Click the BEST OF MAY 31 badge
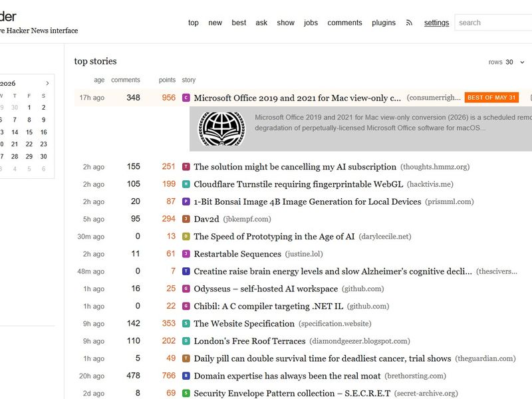 tap(491, 98)
